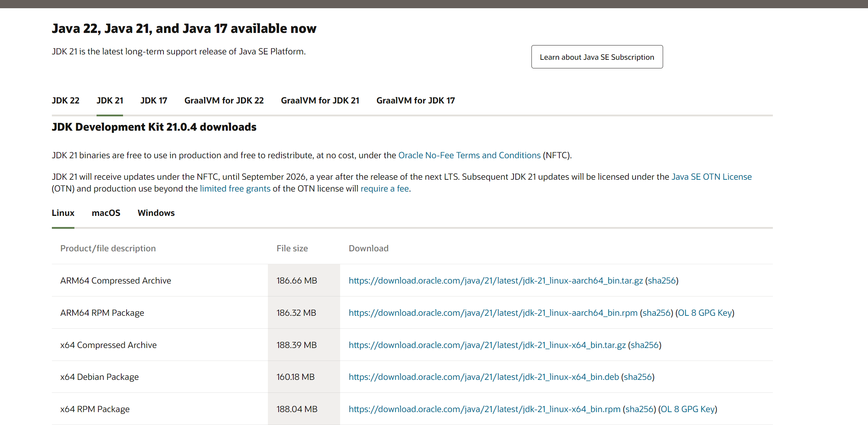Follow the limited free grants link
The image size is (868, 425).
235,189
